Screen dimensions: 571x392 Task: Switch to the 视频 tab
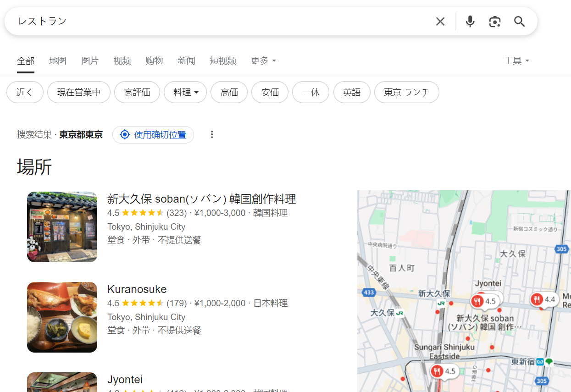pos(122,61)
